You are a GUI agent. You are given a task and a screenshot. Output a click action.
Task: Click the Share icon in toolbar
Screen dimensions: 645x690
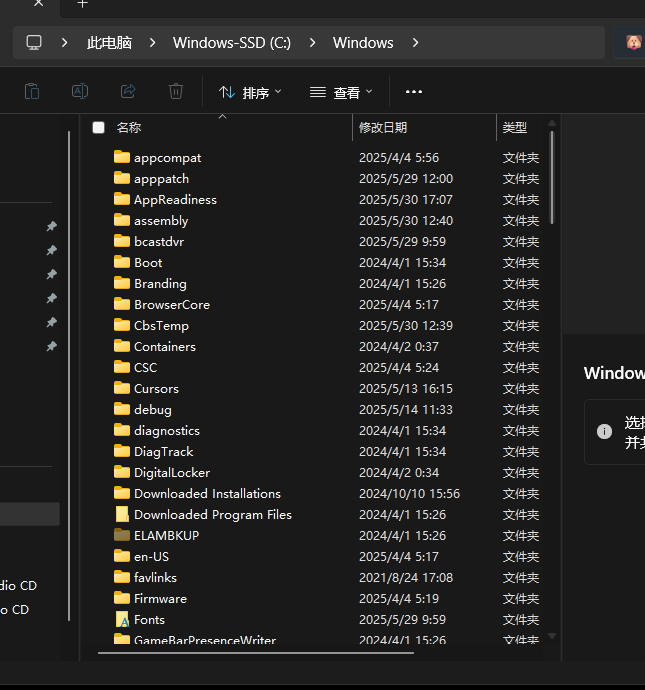pos(128,92)
